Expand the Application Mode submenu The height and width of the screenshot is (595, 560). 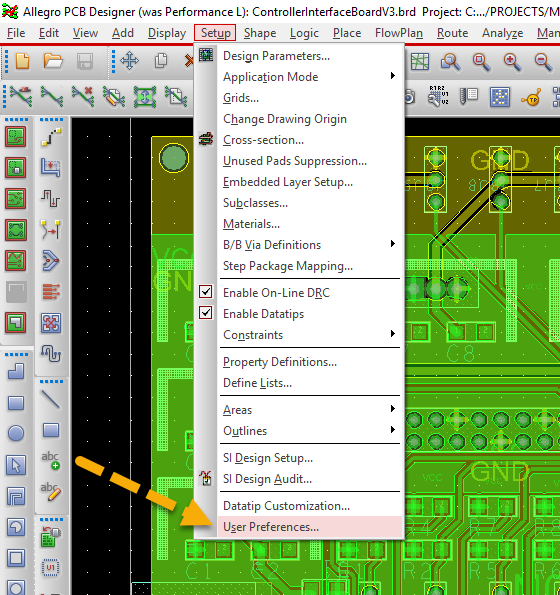(x=309, y=77)
